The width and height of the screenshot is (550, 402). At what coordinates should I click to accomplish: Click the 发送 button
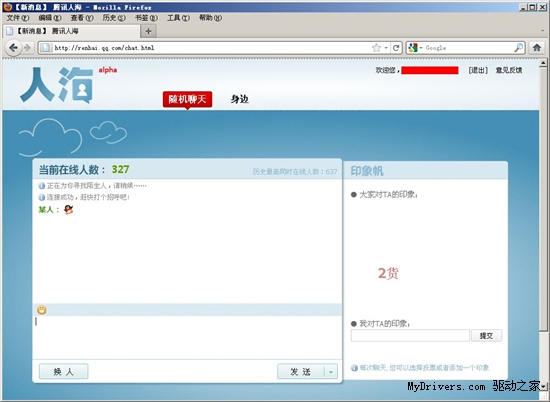pos(301,372)
